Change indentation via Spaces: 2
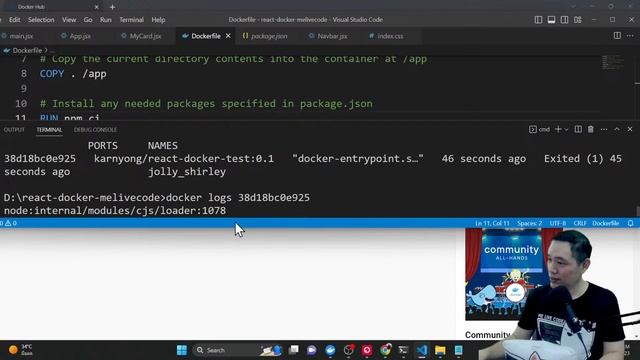Viewport: 640px width, 360px height. 529,223
